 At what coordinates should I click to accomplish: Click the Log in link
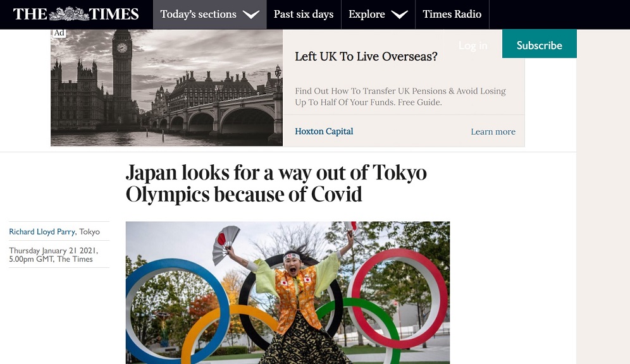pyautogui.click(x=473, y=45)
